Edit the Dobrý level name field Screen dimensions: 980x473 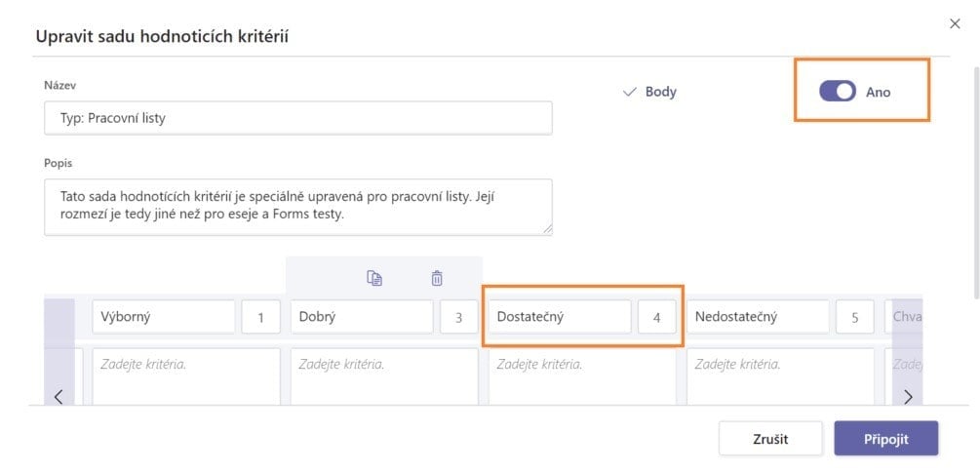click(361, 317)
